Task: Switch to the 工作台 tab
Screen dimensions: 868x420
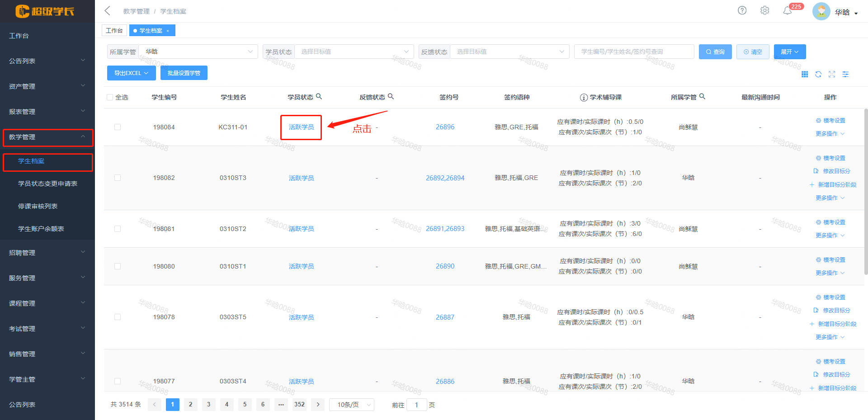Action: [x=114, y=30]
